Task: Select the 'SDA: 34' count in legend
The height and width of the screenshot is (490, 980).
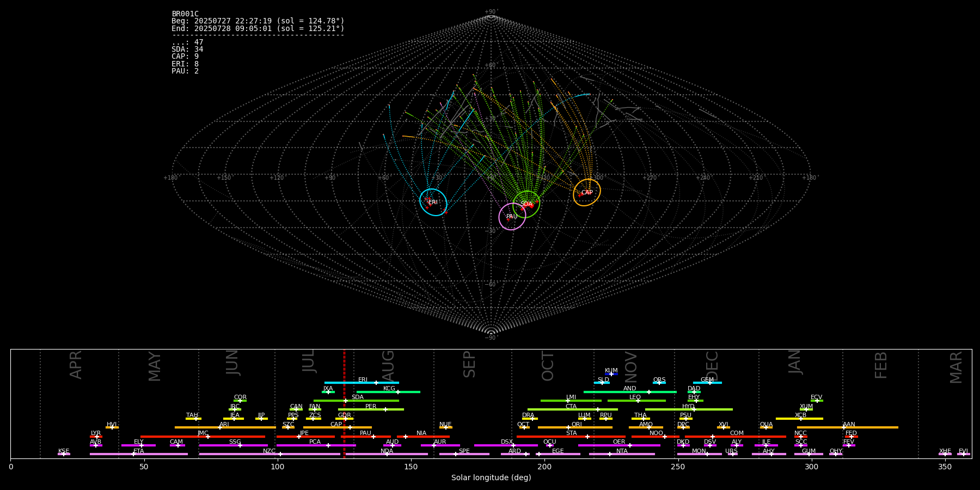Action: point(187,50)
